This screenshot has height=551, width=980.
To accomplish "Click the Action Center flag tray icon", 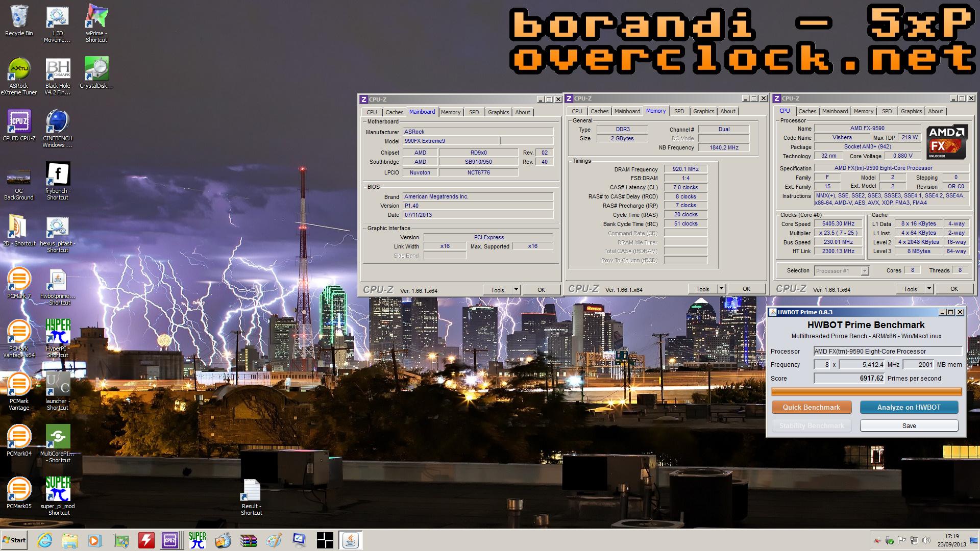I will pos(901,541).
